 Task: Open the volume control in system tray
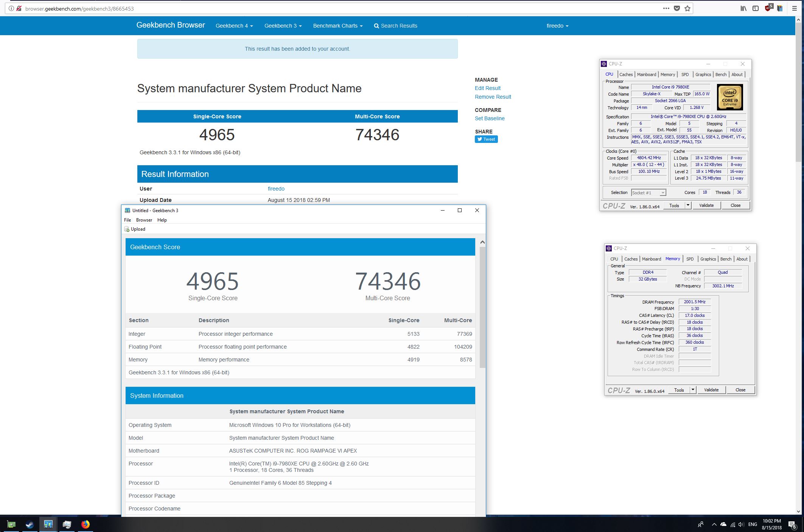[741, 524]
